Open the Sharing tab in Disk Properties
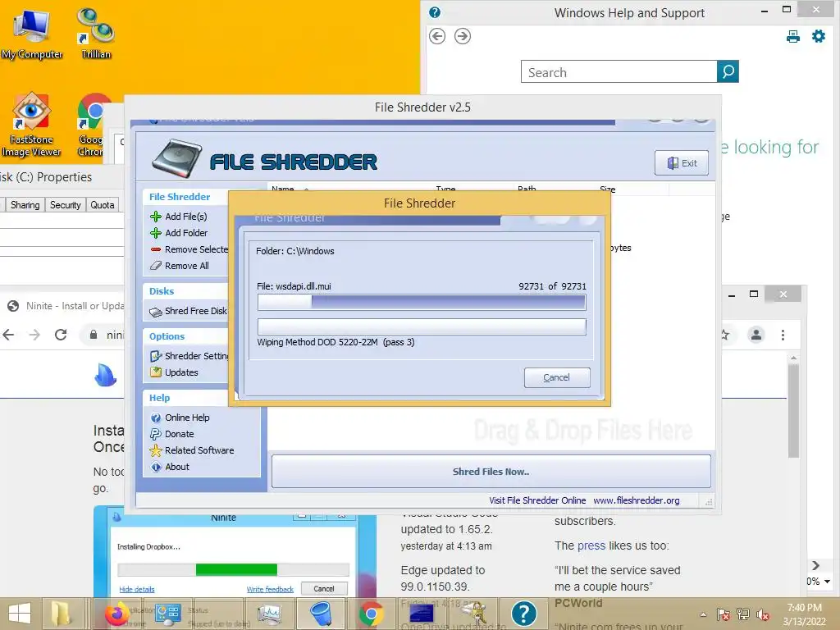The width and height of the screenshot is (840, 630). point(25,205)
